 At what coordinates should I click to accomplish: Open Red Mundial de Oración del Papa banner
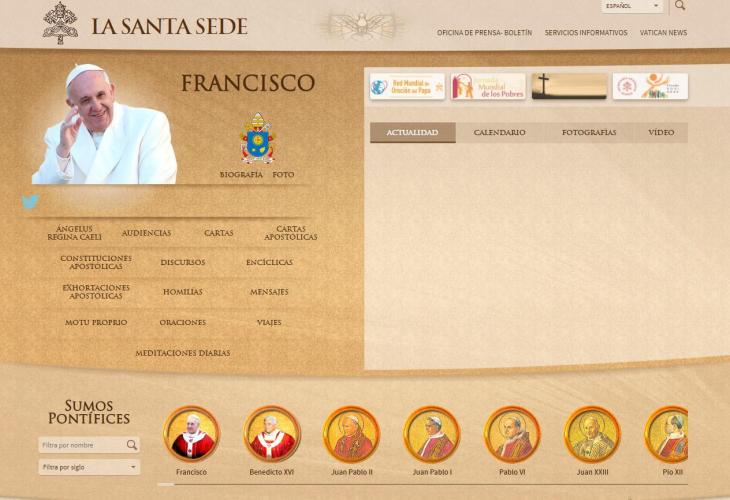pyautogui.click(x=407, y=86)
